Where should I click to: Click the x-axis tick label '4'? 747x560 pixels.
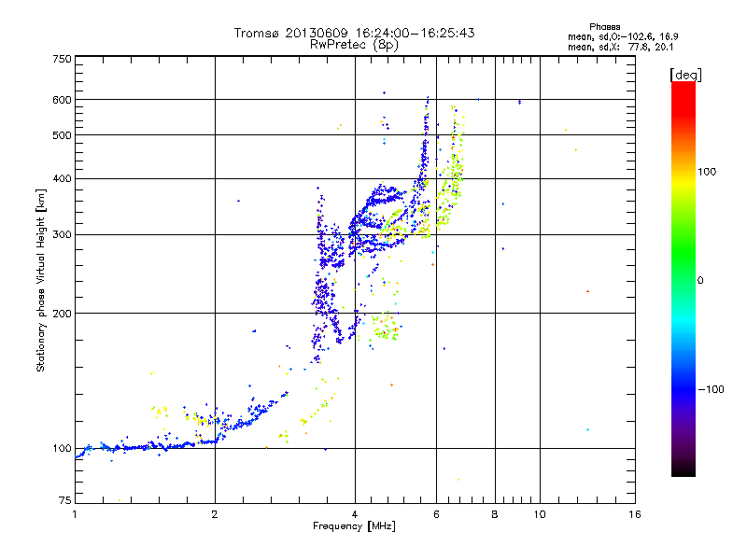click(355, 514)
